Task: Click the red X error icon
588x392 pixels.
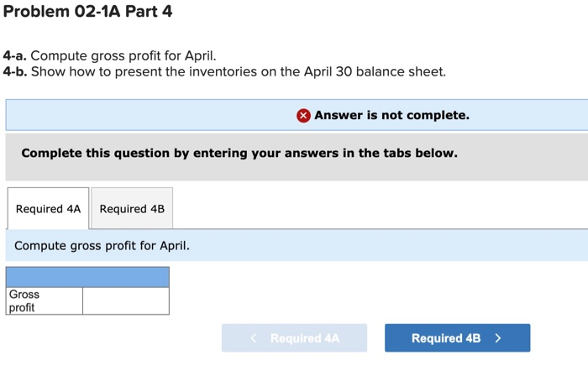Action: tap(303, 116)
